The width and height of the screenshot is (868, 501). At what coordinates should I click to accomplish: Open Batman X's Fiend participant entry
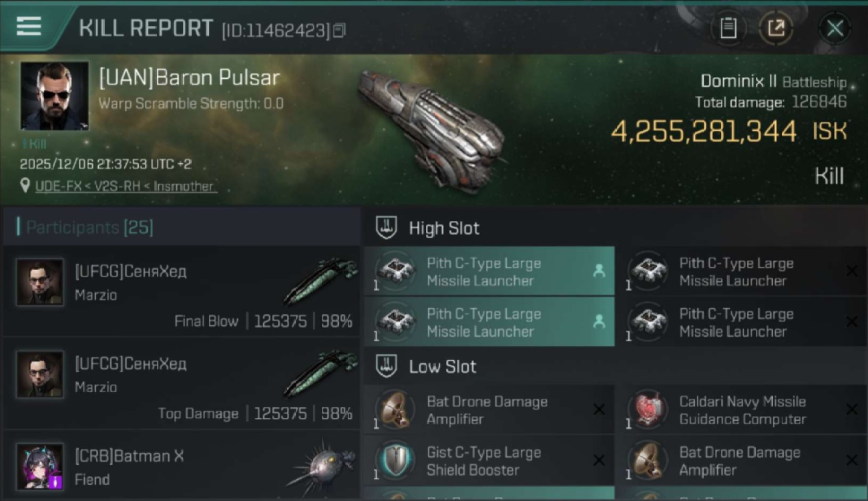[x=181, y=466]
